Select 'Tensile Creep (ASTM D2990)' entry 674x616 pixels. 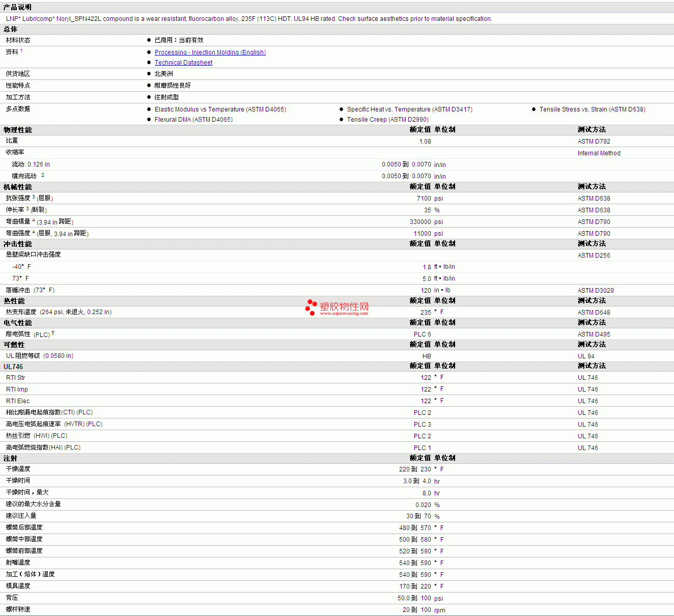(x=388, y=120)
